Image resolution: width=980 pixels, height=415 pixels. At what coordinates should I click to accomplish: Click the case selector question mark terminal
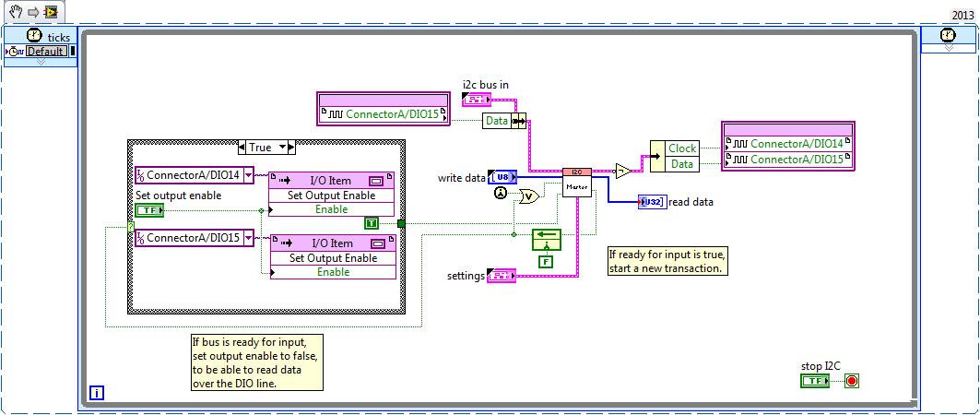pos(131,226)
